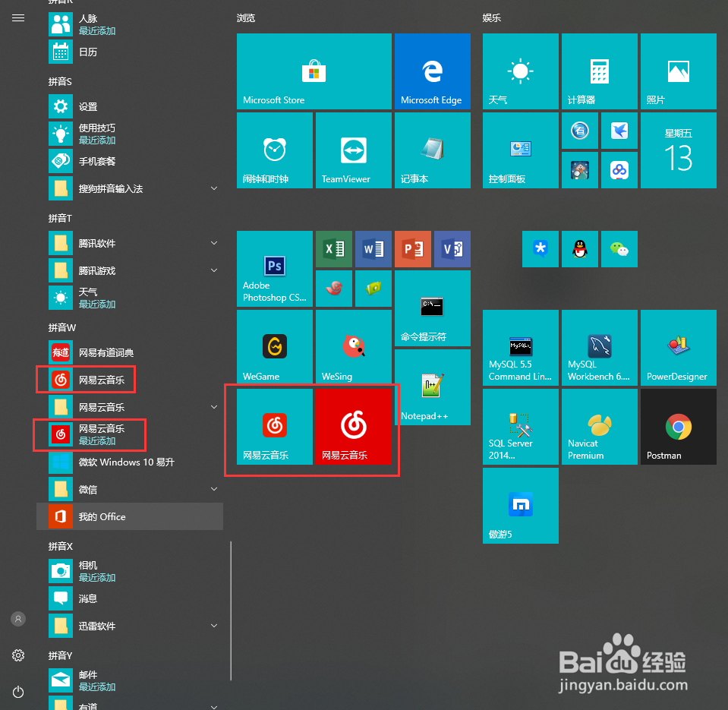Expand the 腾讯游戏 folder
Image resolution: width=728 pixels, height=710 pixels.
(x=130, y=271)
